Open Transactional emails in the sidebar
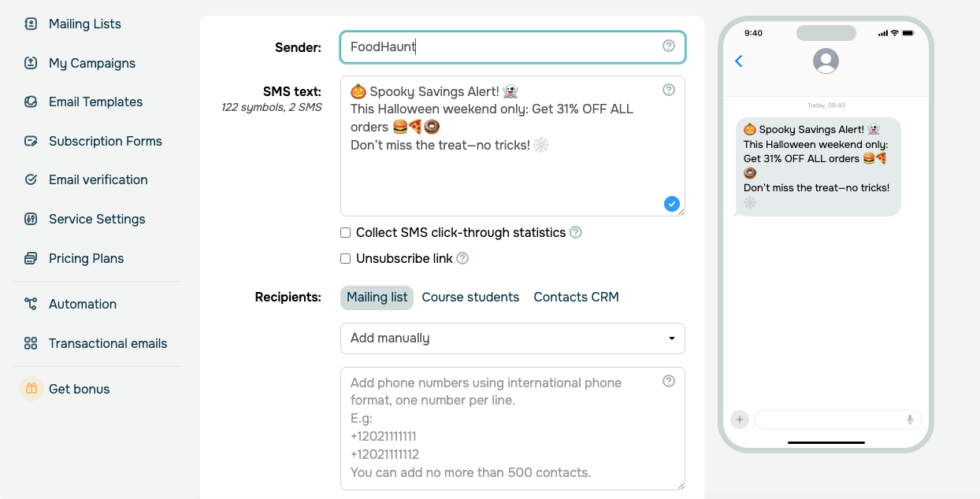 point(107,343)
